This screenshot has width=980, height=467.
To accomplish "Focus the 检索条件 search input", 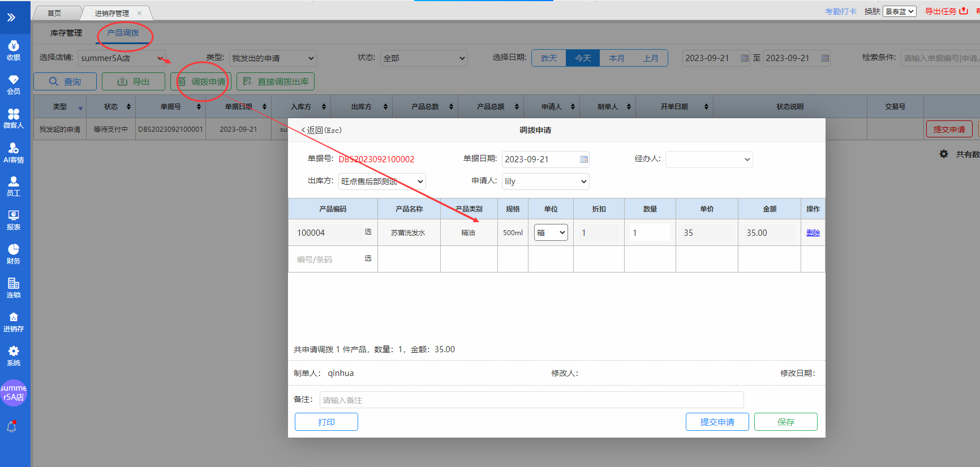I will pyautogui.click(x=940, y=58).
